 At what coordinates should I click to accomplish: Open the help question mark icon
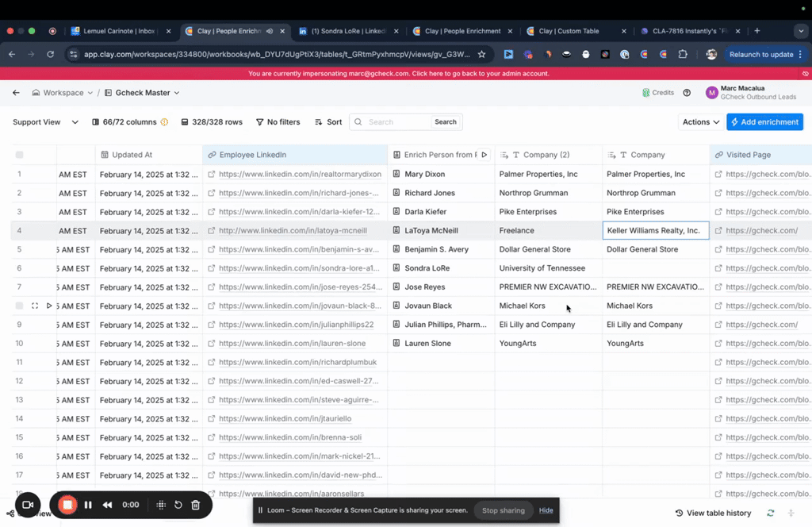click(687, 93)
